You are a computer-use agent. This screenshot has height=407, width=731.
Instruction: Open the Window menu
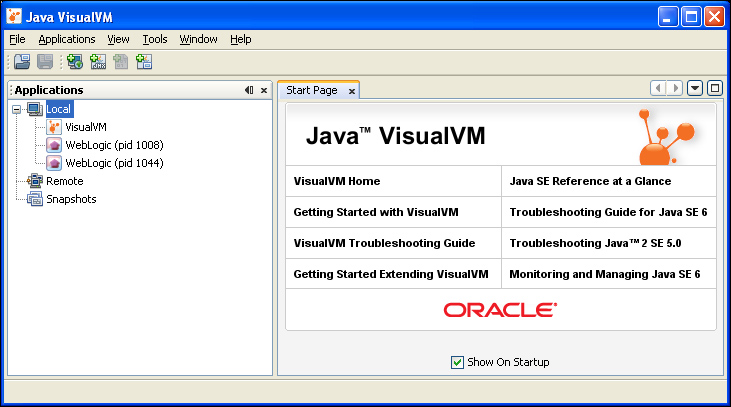(199, 39)
